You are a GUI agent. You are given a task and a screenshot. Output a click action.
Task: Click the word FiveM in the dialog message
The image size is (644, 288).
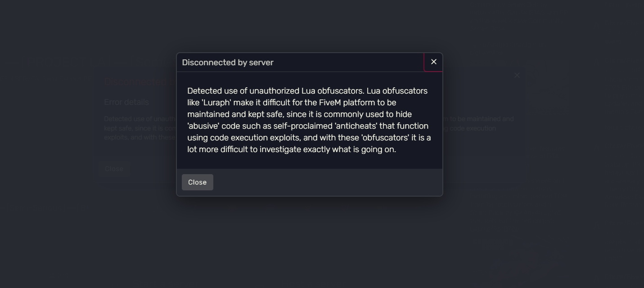point(329,103)
